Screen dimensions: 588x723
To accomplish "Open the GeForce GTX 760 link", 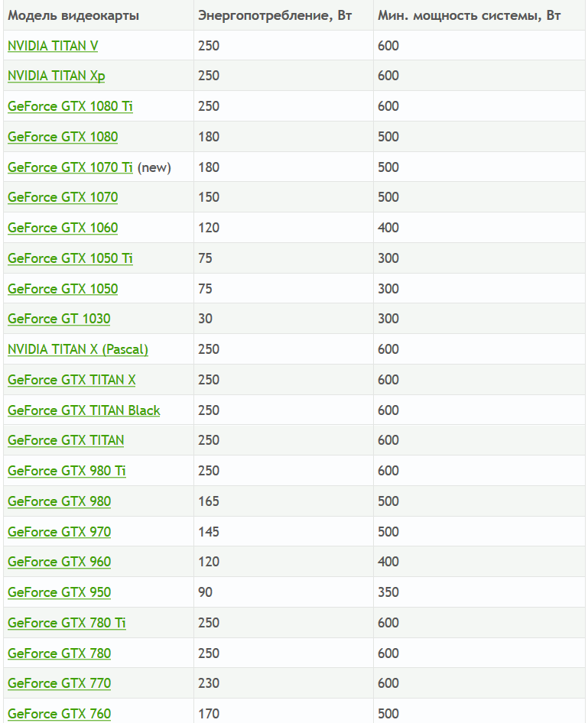I will click(59, 713).
